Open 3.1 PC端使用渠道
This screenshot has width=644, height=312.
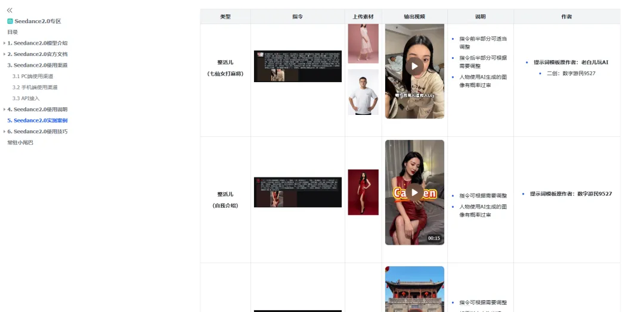(x=33, y=76)
